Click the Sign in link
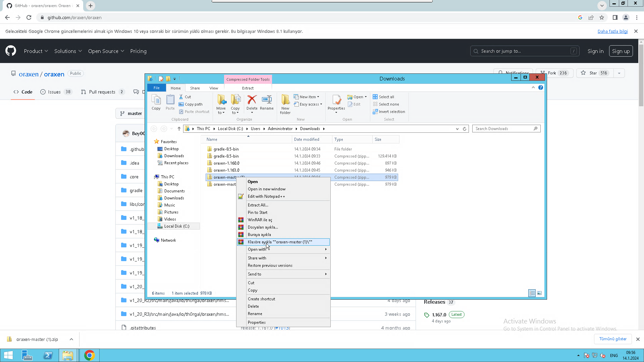The width and height of the screenshot is (644, 362). 595,51
